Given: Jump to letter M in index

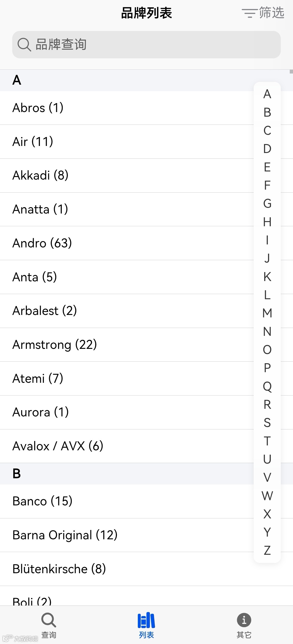Looking at the screenshot, I should pyautogui.click(x=267, y=313).
